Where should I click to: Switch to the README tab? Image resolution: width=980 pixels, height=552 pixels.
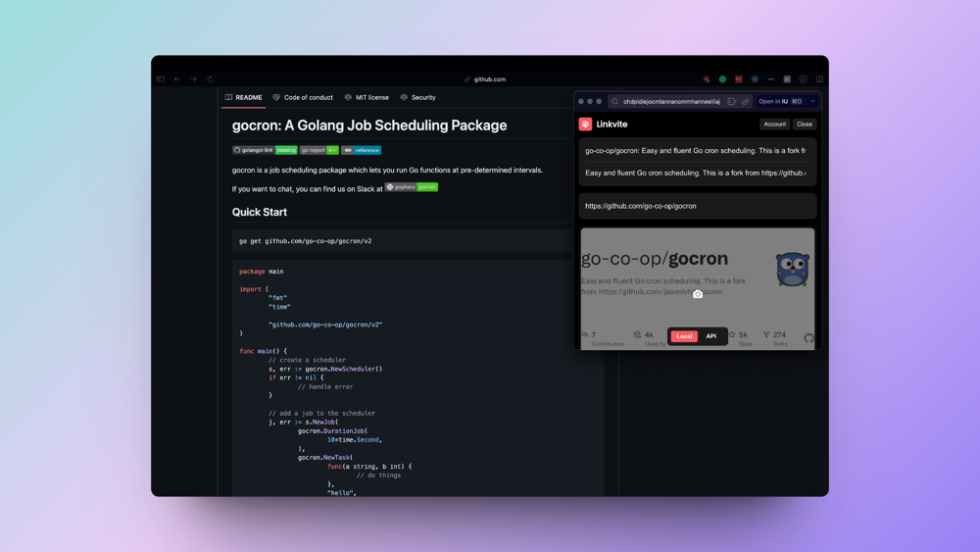click(x=243, y=97)
